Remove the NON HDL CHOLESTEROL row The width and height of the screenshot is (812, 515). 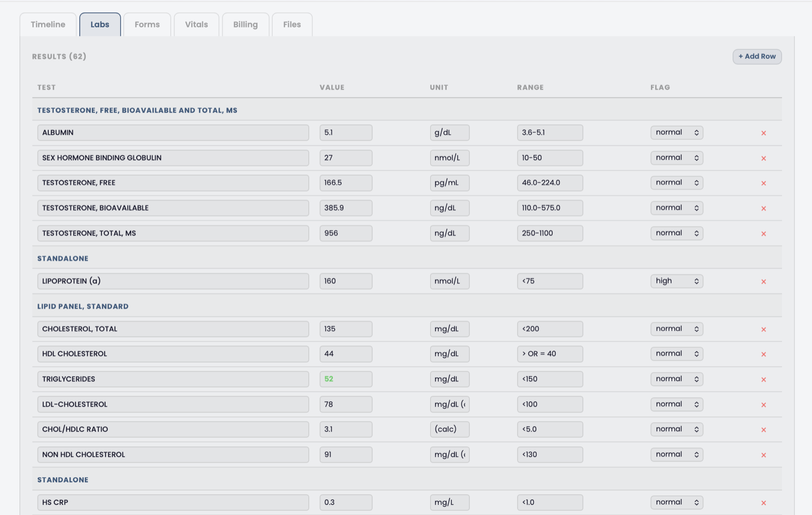click(x=763, y=456)
